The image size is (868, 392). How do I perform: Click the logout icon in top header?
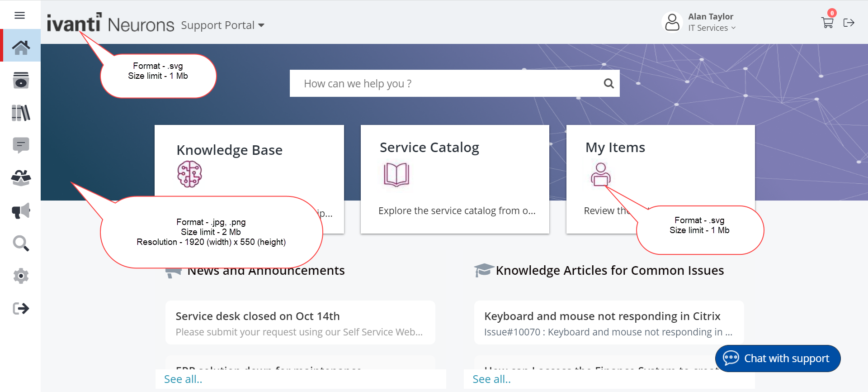[x=849, y=23]
